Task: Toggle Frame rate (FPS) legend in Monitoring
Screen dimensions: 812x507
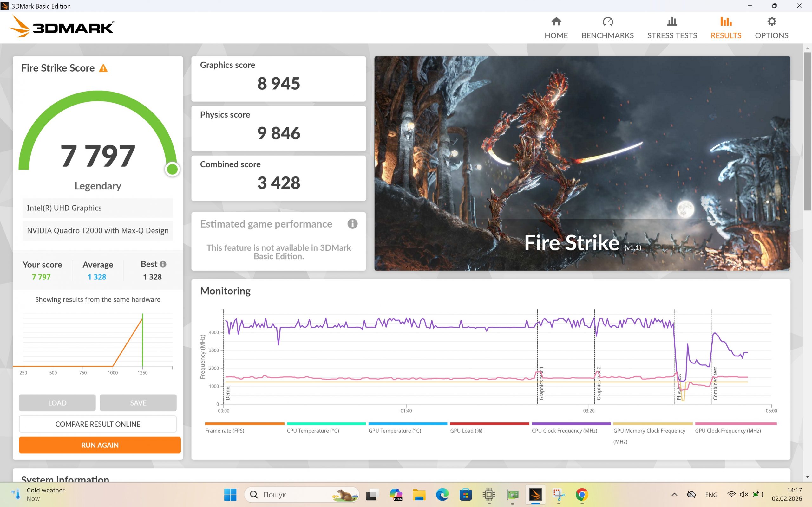Action: 225,431
